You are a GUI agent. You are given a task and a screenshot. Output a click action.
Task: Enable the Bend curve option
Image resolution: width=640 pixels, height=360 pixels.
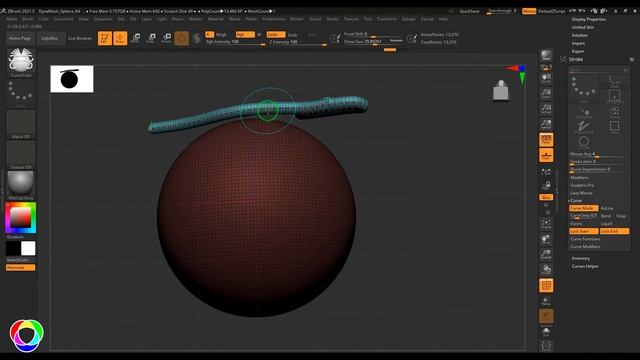pos(606,216)
